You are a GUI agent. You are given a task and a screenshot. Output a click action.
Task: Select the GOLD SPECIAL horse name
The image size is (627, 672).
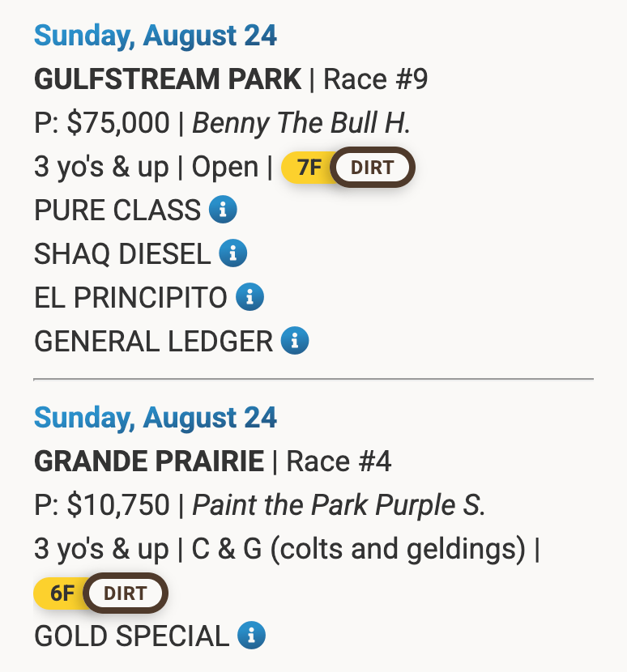click(131, 636)
